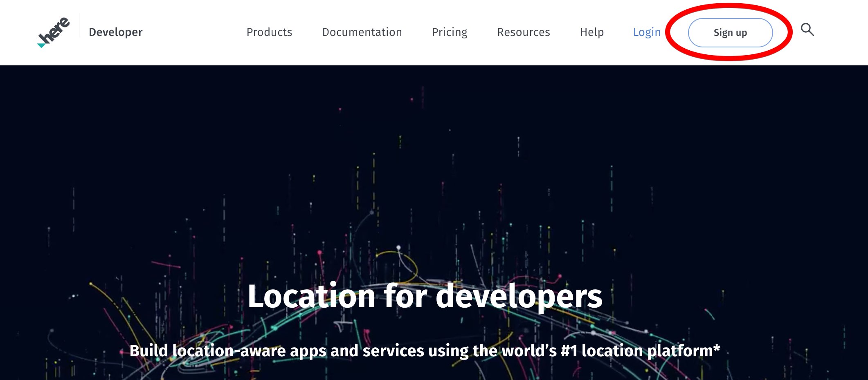Screen dimensions: 868x380
Task: Click the teal triangle in HERE logo
Action: point(41,45)
